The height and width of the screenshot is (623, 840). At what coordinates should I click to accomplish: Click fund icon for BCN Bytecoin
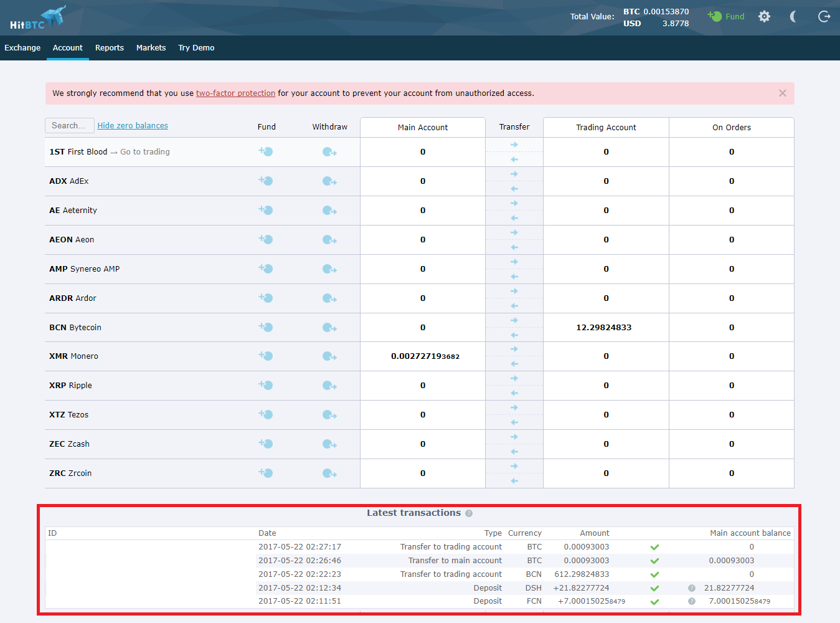[266, 327]
